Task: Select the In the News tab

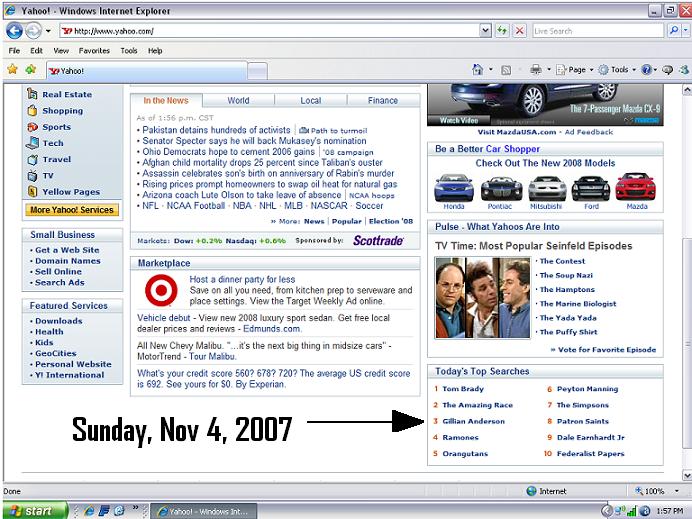Action: click(x=166, y=101)
